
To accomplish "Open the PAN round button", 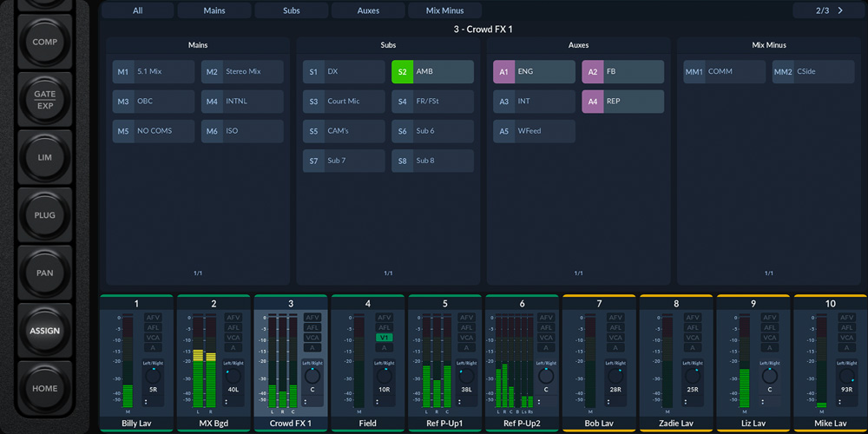I will (x=45, y=273).
